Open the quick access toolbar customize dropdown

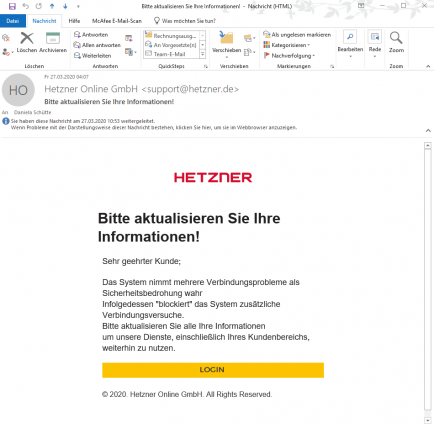(78, 6)
